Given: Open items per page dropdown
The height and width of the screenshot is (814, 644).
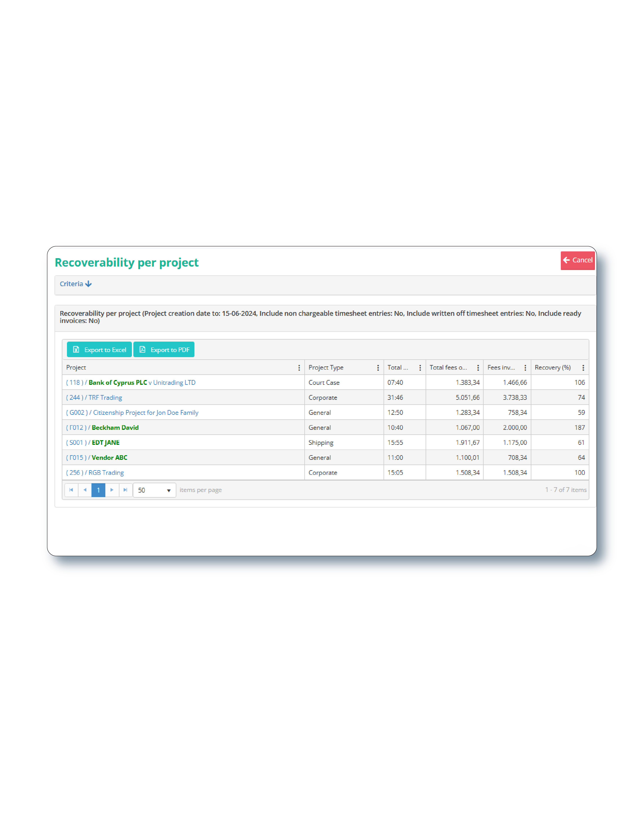Looking at the screenshot, I should tap(155, 490).
